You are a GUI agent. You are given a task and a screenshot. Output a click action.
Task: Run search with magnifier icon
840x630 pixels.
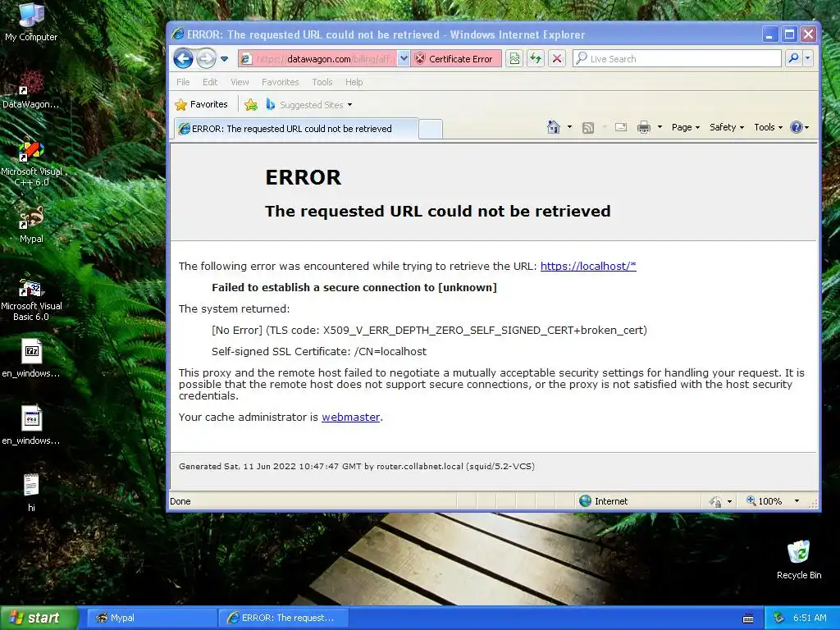click(x=793, y=58)
